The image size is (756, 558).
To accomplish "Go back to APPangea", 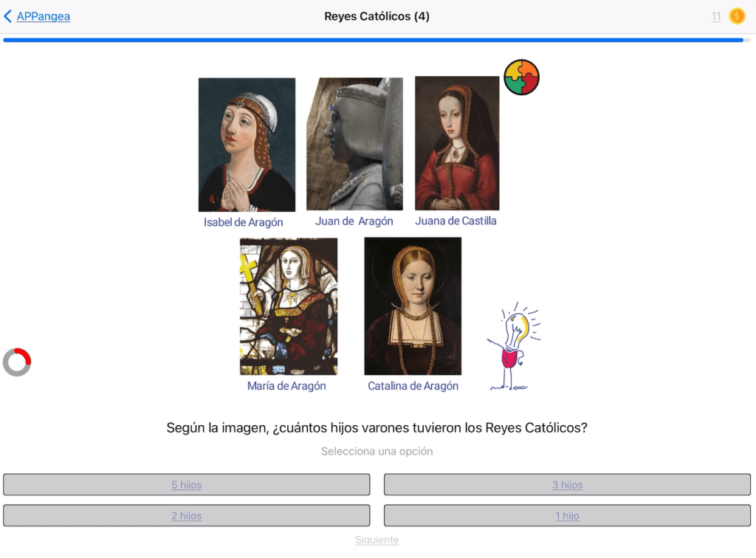I will 43,16.
